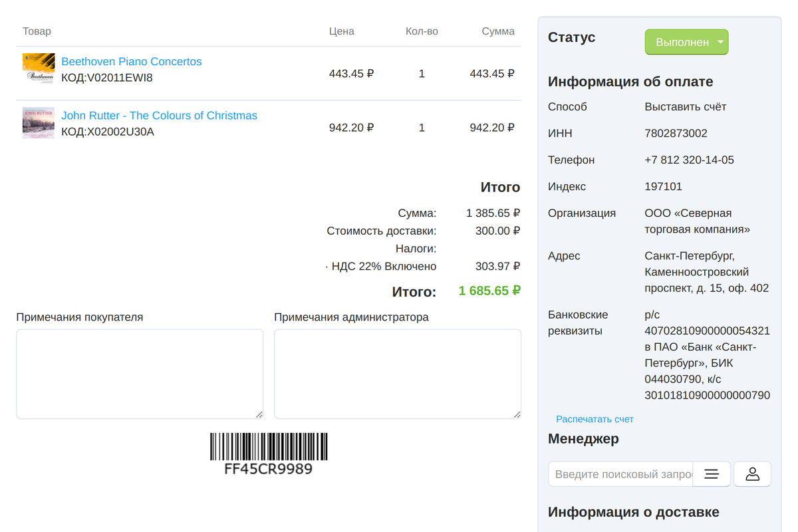Click the Информация о доставке heading

click(x=633, y=512)
